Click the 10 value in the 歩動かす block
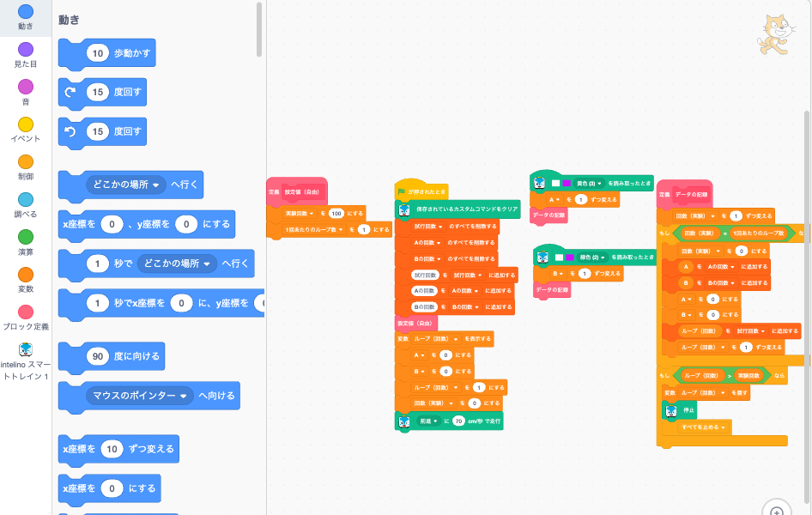This screenshot has height=515, width=812. pos(98,53)
